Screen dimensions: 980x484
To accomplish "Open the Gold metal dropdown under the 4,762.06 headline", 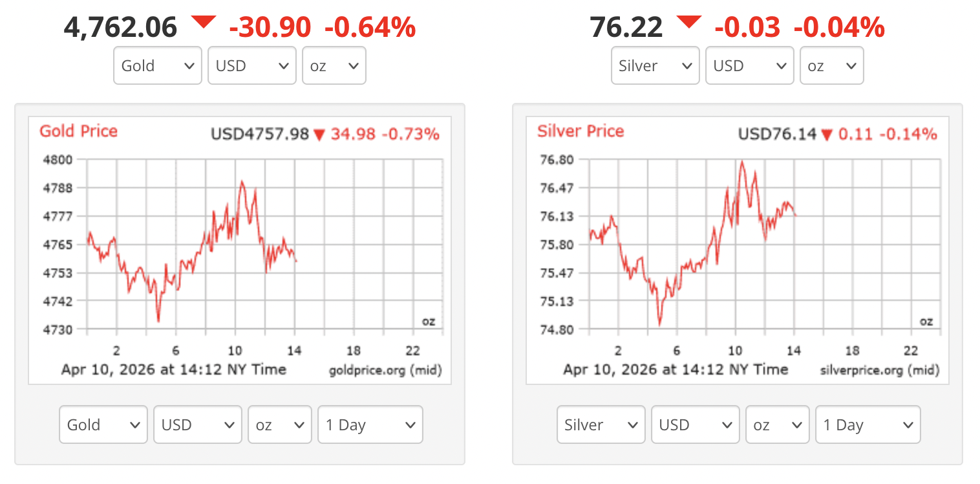I will (x=158, y=65).
